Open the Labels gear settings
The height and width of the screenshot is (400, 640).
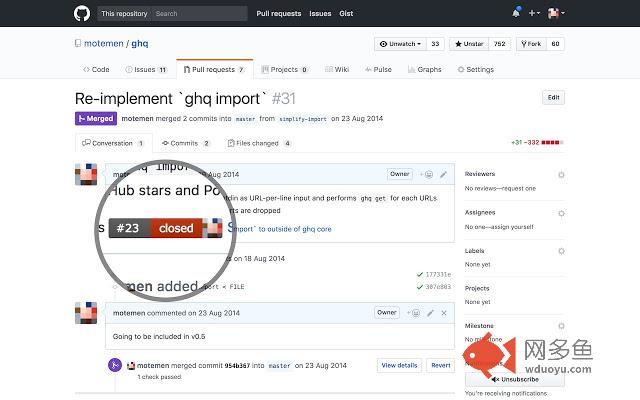[x=561, y=251]
